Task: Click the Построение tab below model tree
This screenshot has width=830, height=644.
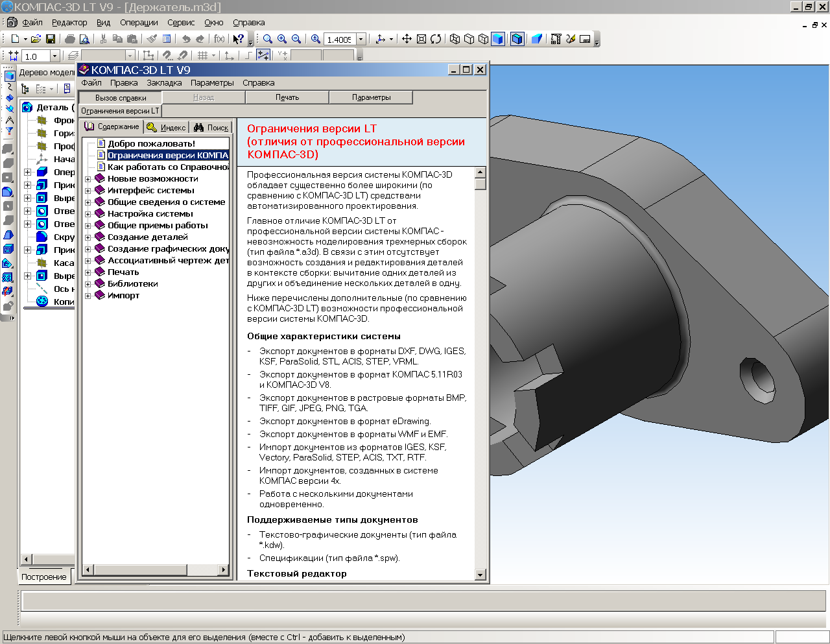Action: pos(44,577)
